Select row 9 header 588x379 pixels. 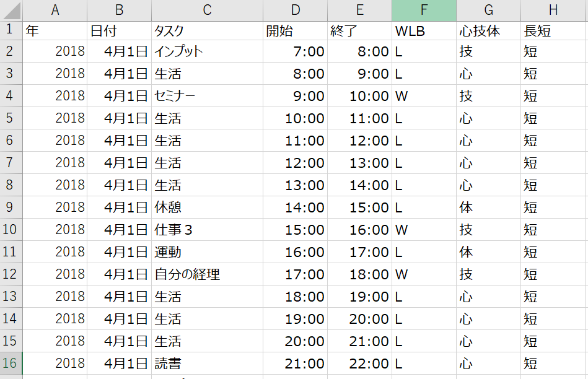click(11, 207)
